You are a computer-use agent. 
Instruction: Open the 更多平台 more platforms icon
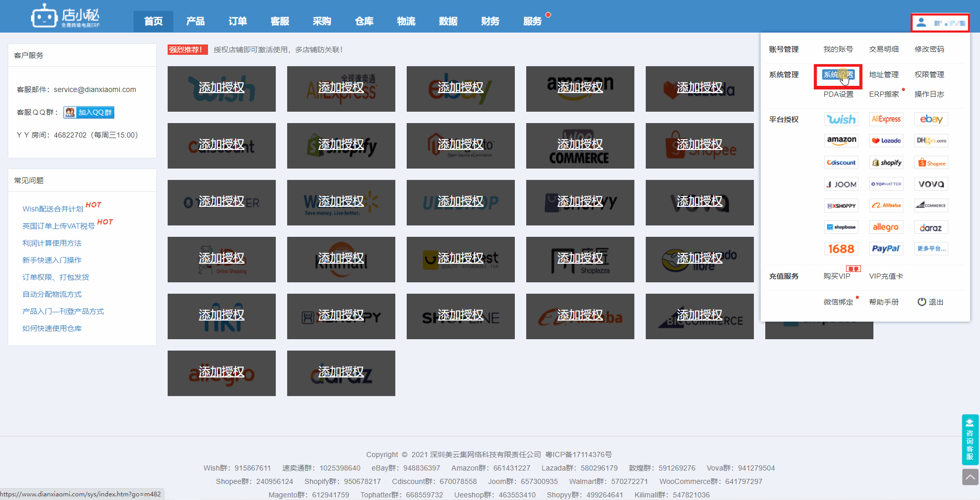(x=931, y=249)
